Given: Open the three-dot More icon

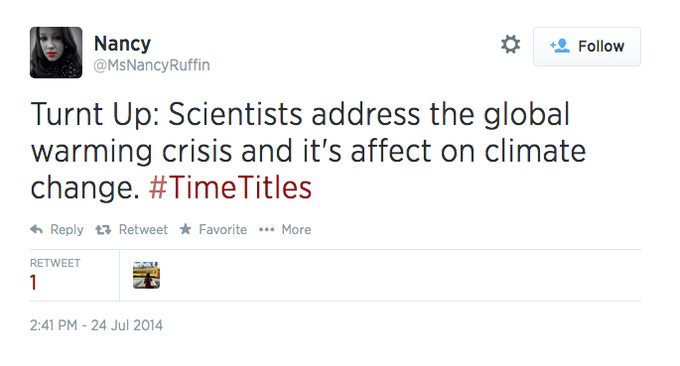Looking at the screenshot, I should [x=266, y=229].
